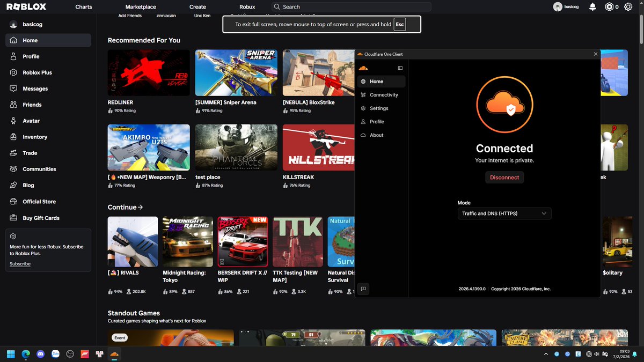This screenshot has width=644, height=362.
Task: Open the Robux tab
Action: [247, 7]
